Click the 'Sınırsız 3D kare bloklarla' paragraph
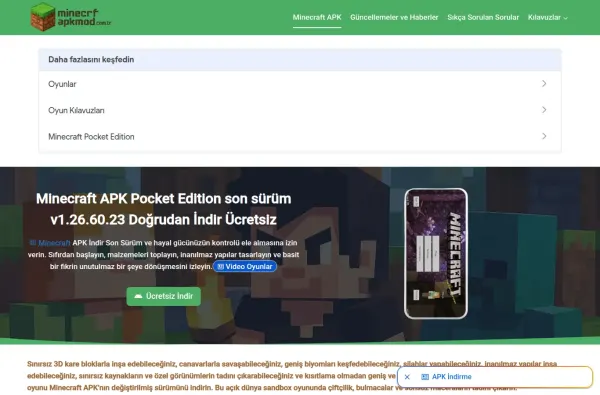 292,375
